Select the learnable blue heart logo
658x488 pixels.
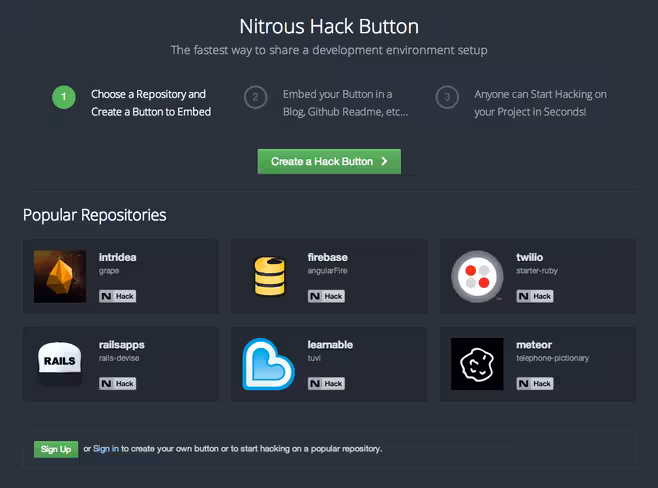[x=269, y=364]
